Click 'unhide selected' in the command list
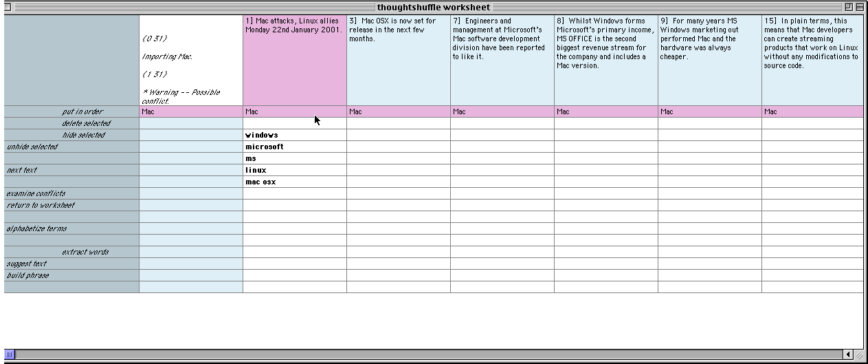 [x=32, y=147]
